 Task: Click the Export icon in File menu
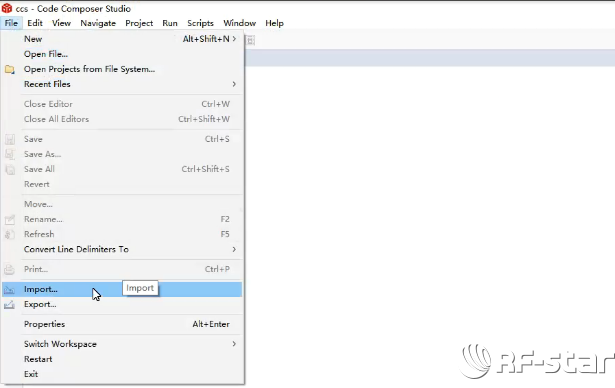point(9,305)
